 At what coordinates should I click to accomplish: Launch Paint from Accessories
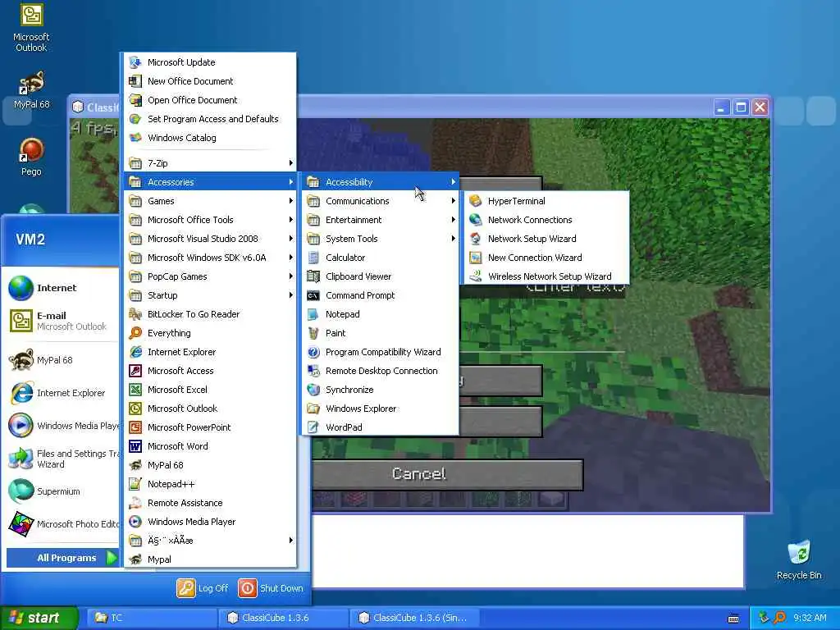pyautogui.click(x=381, y=333)
